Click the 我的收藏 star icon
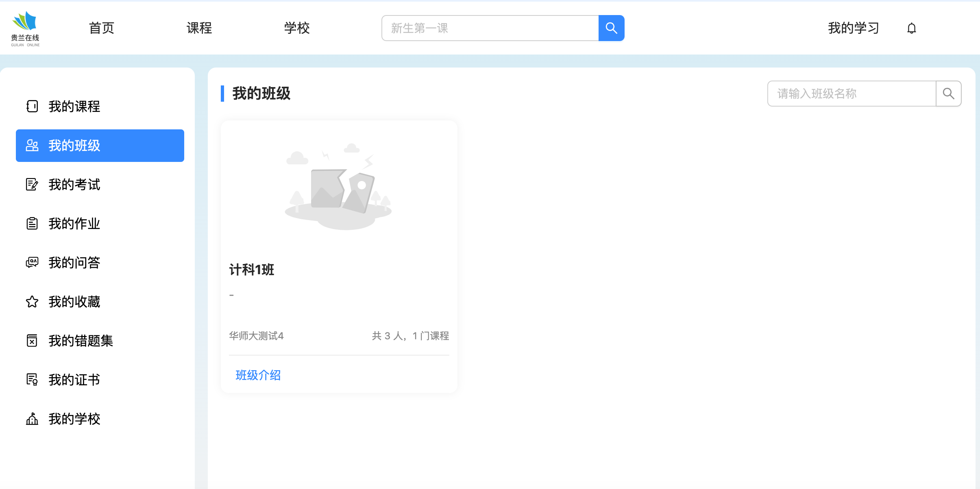Screen dimensions: 980x489 (x=32, y=301)
